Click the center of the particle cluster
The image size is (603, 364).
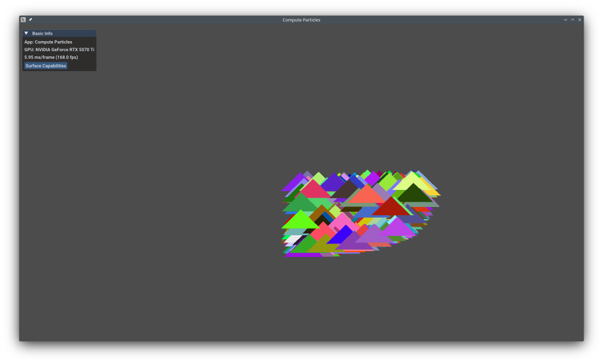(x=359, y=212)
